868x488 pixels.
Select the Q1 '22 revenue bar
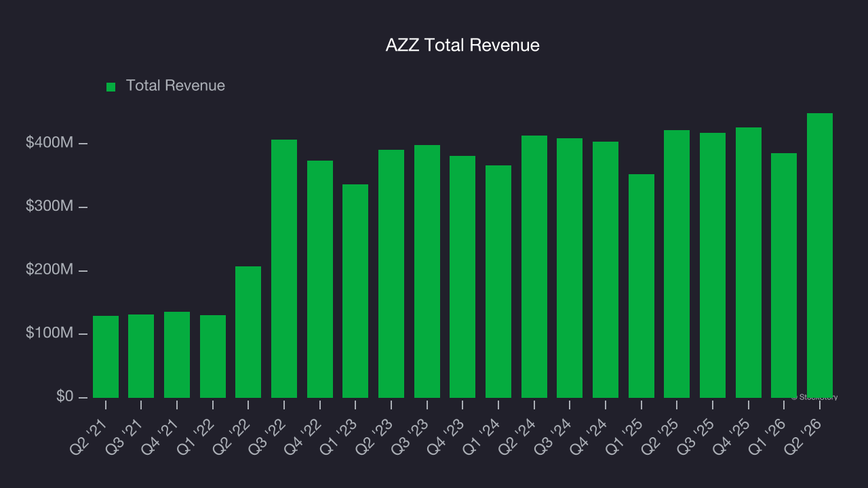(x=213, y=357)
